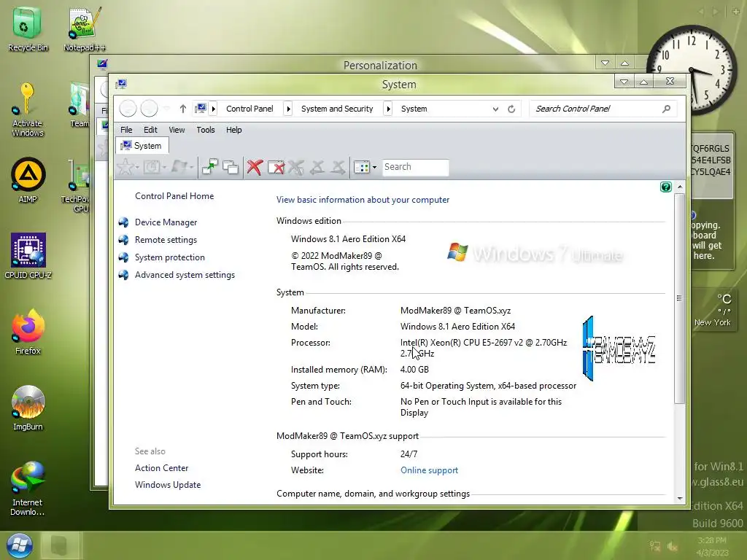Open the Help menu
This screenshot has width=747, height=560.
(234, 130)
